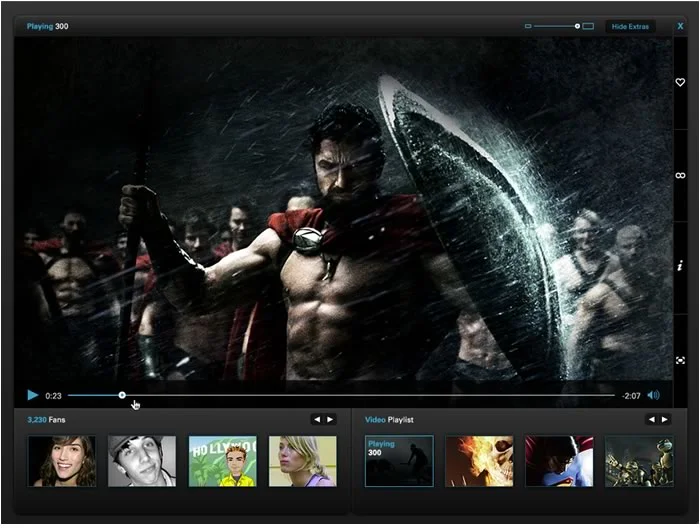The image size is (700, 529).
Task: Select the black-and-white capped guy fan thumbnail
Action: point(142,461)
